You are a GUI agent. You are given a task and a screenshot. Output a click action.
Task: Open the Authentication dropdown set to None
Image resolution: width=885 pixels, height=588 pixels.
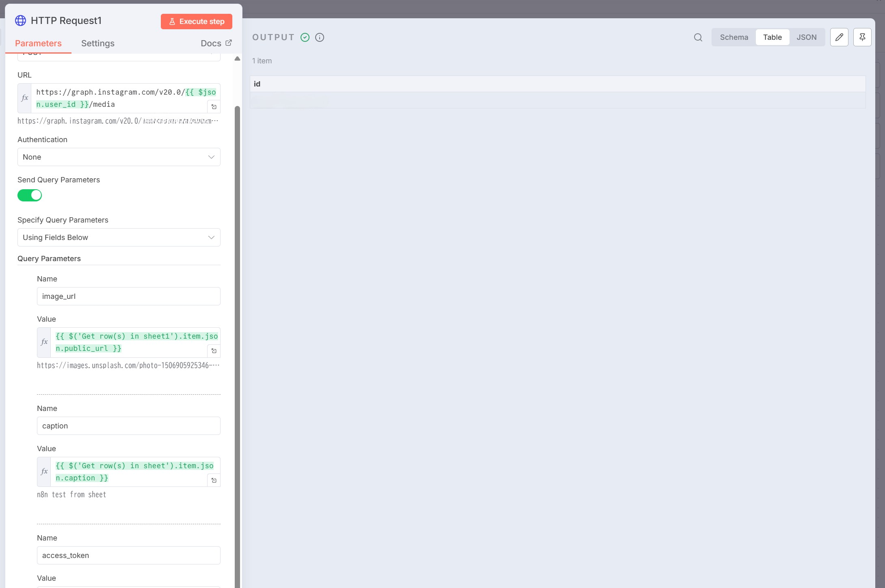click(119, 157)
